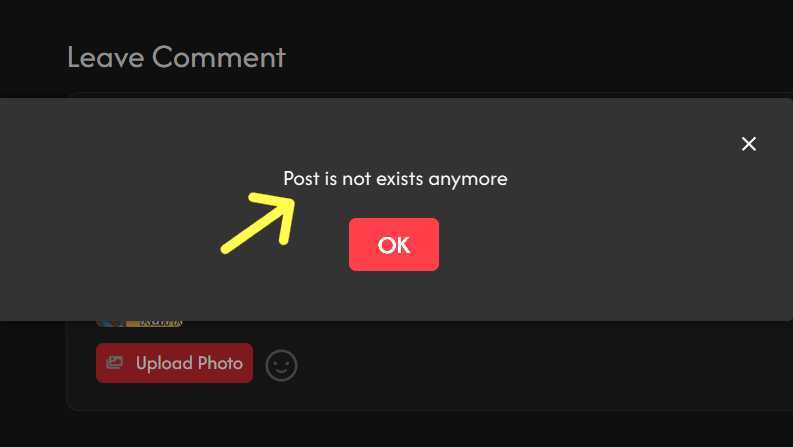Click the Leave Comment heading
The height and width of the screenshot is (447, 793).
[176, 57]
